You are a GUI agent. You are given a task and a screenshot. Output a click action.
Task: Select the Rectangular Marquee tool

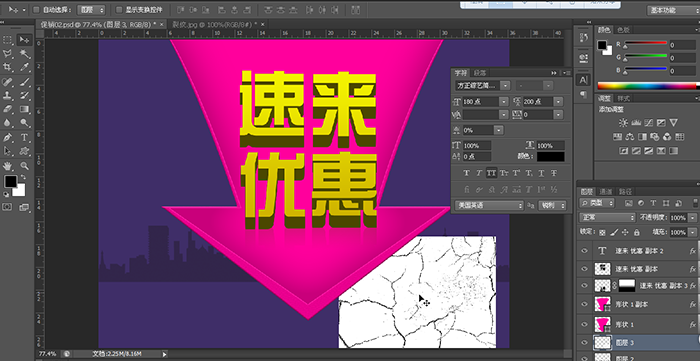8,40
